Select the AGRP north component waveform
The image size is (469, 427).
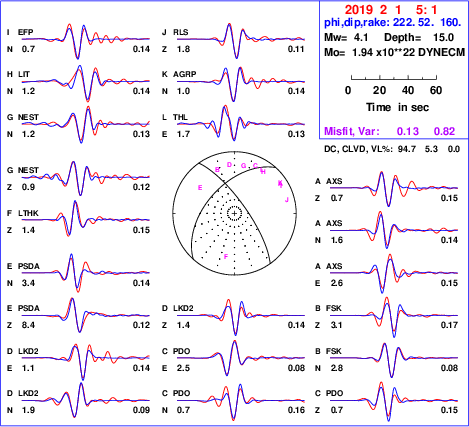241,83
